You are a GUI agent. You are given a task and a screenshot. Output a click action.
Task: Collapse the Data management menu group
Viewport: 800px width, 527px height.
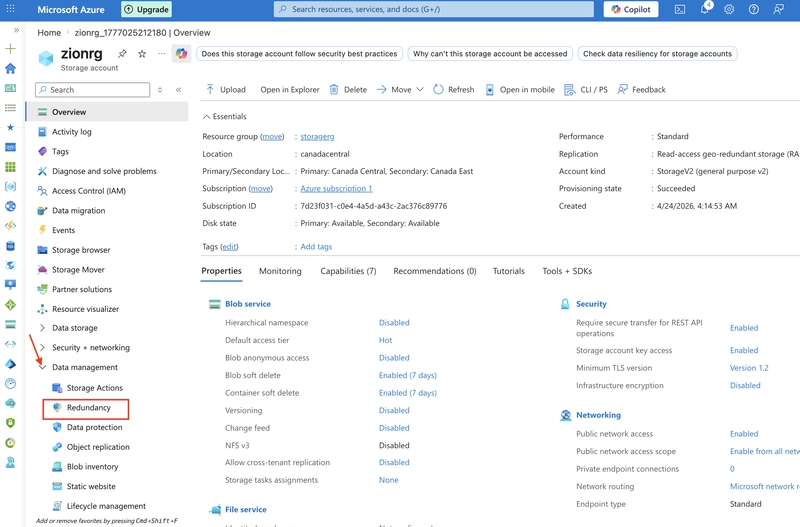42,367
